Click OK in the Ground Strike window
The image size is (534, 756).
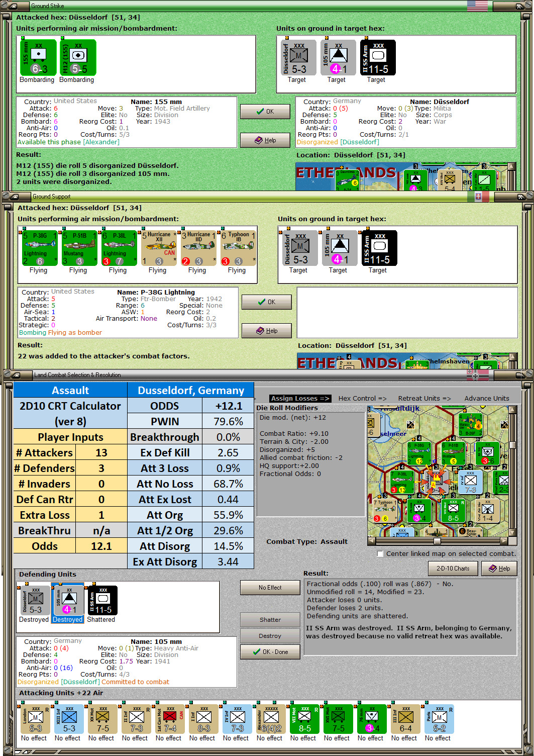pos(265,112)
